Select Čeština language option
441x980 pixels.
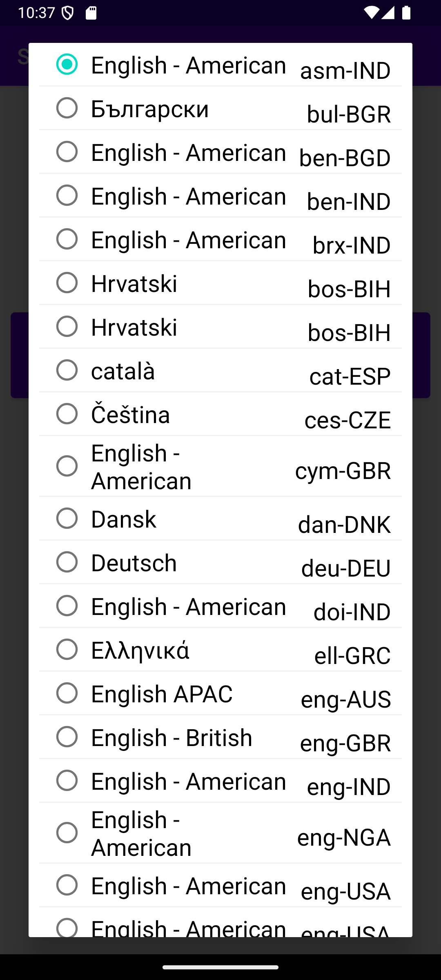[x=67, y=414]
